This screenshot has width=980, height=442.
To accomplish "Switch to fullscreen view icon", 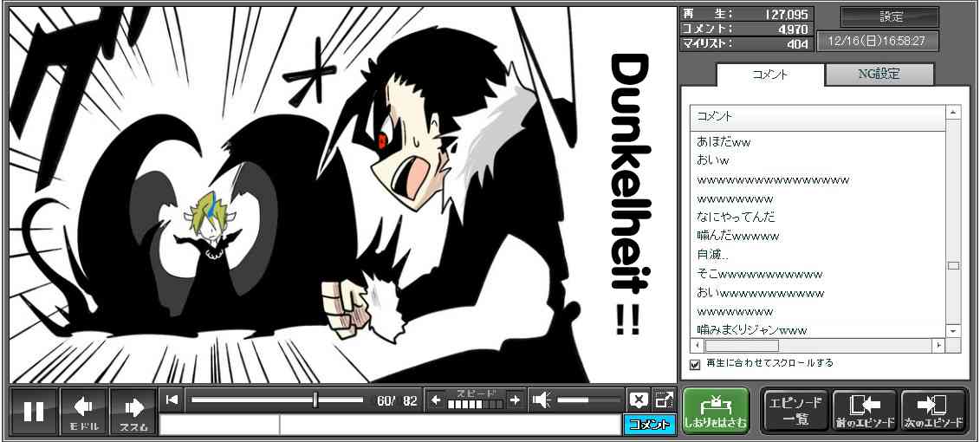I will point(665,400).
